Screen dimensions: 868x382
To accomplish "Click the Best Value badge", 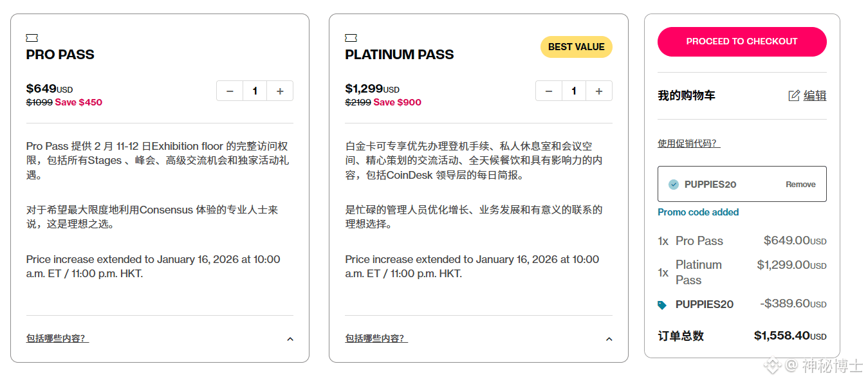I will click(x=576, y=47).
